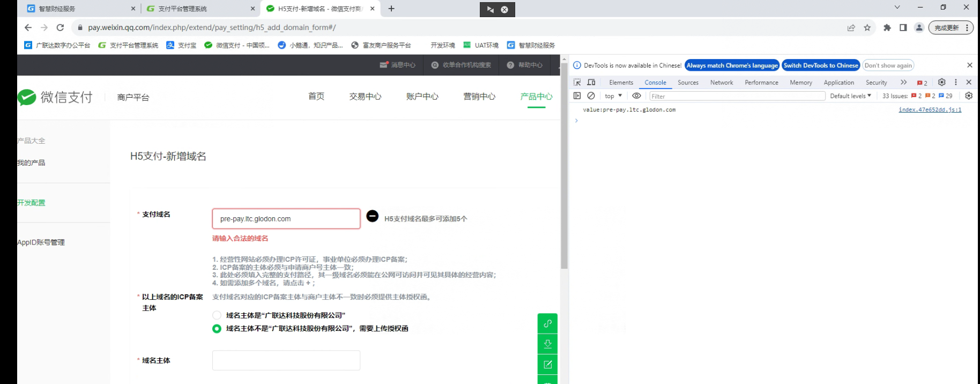The image size is (980, 384).
Task: Remove domain row with black minus icon
Action: [373, 216]
